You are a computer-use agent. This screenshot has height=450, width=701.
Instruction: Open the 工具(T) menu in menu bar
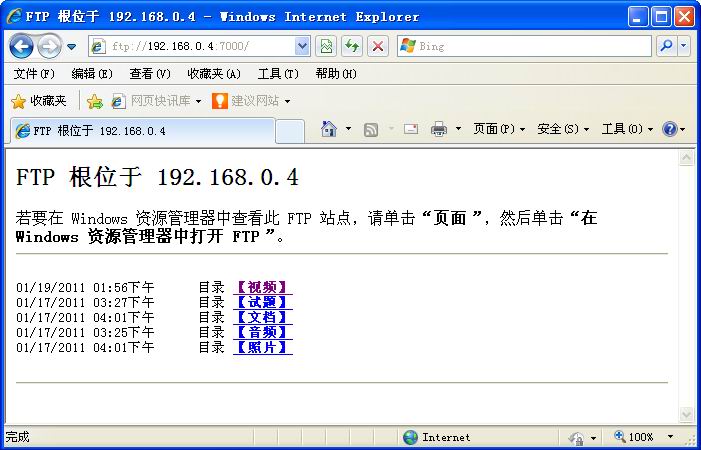point(278,74)
